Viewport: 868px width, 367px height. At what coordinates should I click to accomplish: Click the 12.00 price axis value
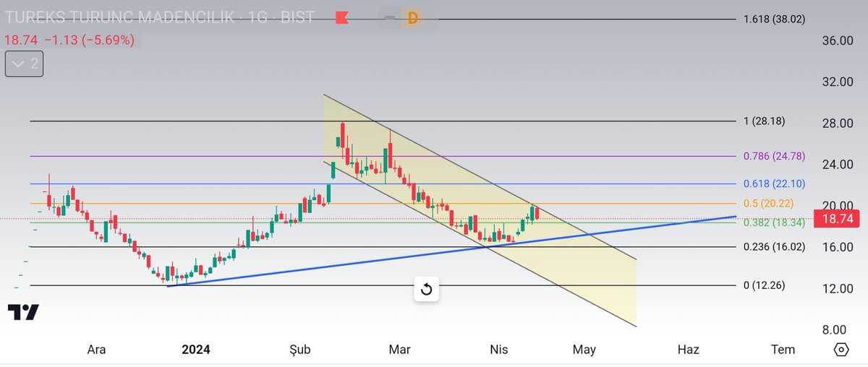[x=838, y=288]
